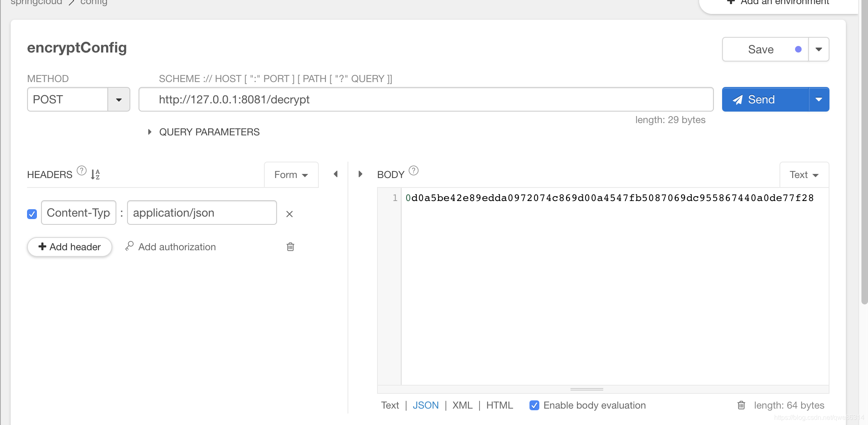Remove the Content-Type header with X
This screenshot has height=425, width=868.
coord(289,214)
